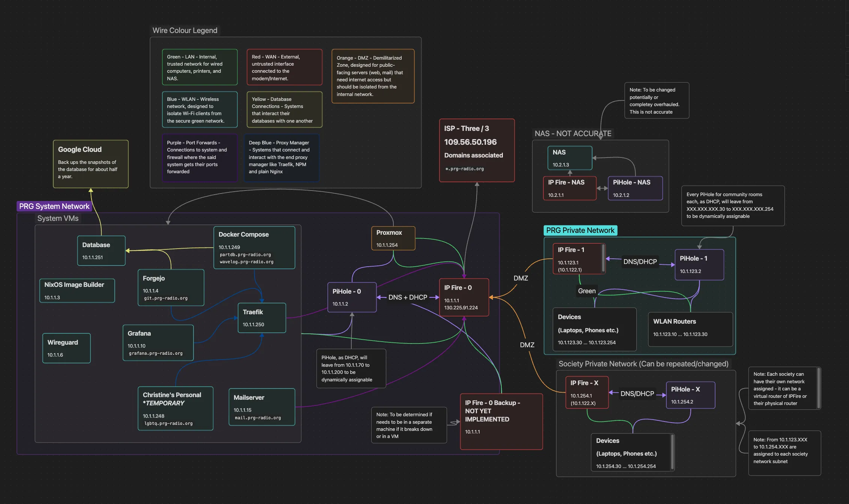849x504 pixels.
Task: Select the Wire Colour Legend group title
Action: click(x=185, y=30)
